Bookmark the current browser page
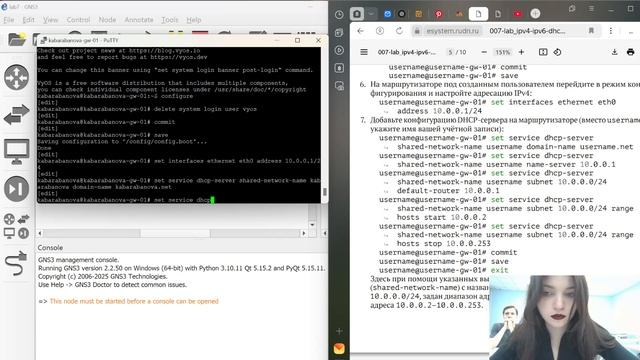 pyautogui.click(x=591, y=31)
